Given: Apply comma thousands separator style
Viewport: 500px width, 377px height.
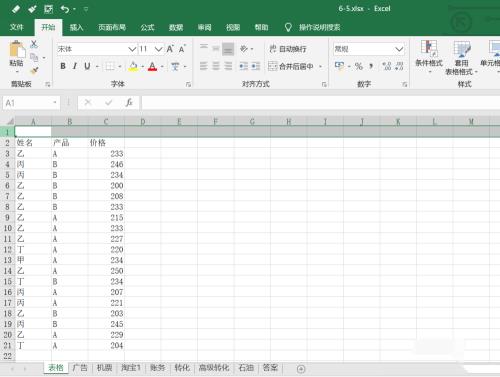Looking at the screenshot, I should 371,66.
